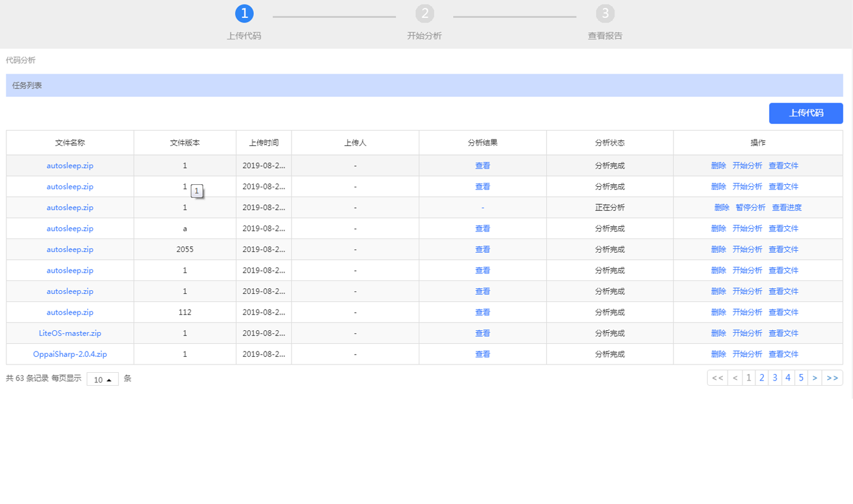Screen dimensions: 853x504
Task: Start analysis on version 112 row
Action: point(747,312)
